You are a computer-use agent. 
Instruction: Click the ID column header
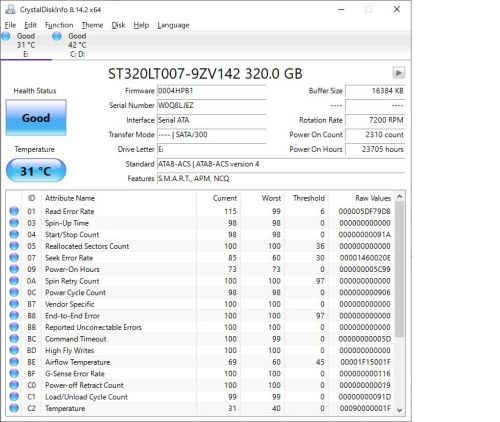(x=31, y=198)
